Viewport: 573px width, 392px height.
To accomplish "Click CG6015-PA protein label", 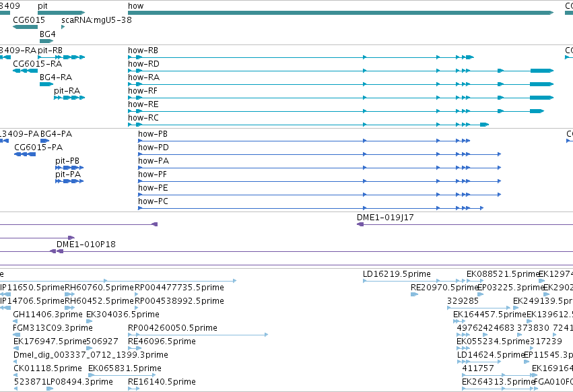I will pyautogui.click(x=38, y=148).
